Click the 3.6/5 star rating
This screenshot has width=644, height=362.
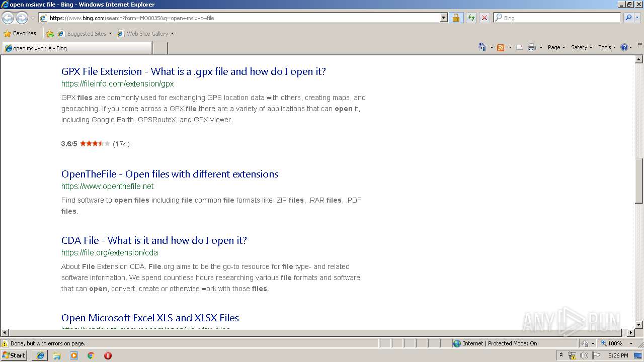pyautogui.click(x=95, y=144)
